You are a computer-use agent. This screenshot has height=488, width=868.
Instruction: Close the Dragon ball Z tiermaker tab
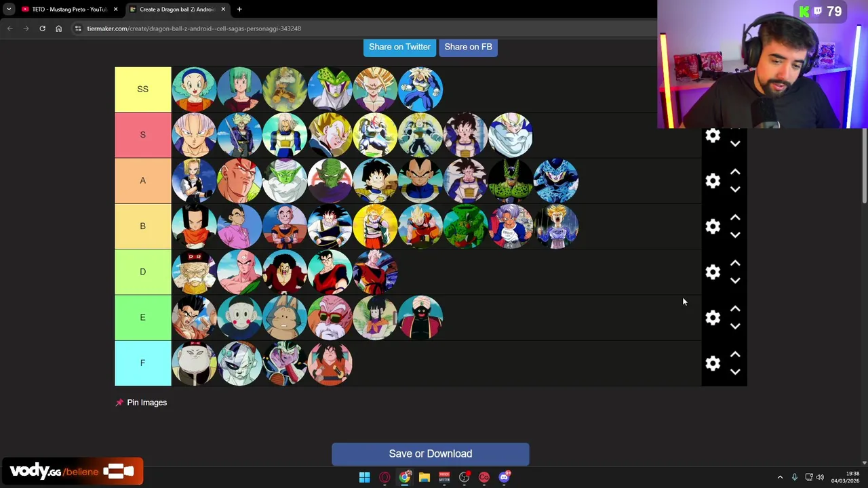click(223, 9)
